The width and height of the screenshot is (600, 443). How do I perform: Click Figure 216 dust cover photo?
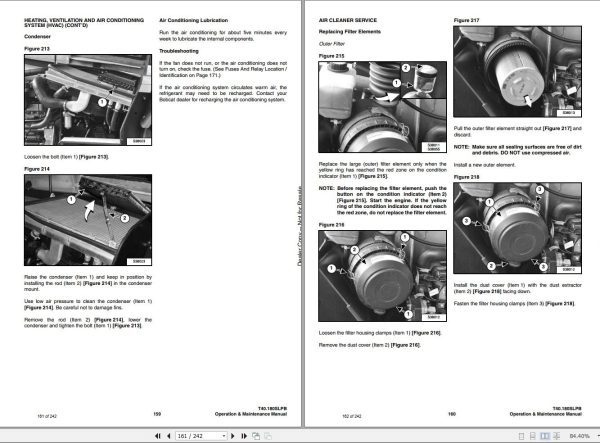[x=382, y=276]
